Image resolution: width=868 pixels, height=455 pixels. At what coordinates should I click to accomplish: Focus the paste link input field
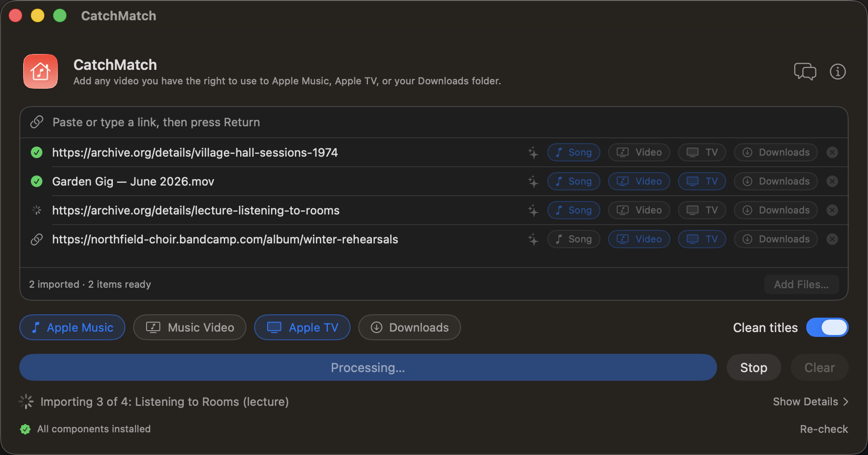434,122
